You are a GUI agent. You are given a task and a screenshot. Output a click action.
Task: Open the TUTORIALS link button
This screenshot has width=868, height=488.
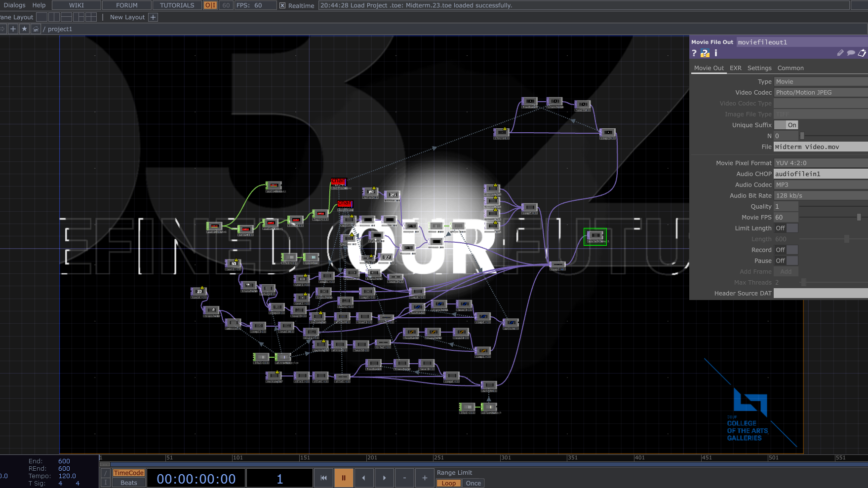pyautogui.click(x=177, y=5)
